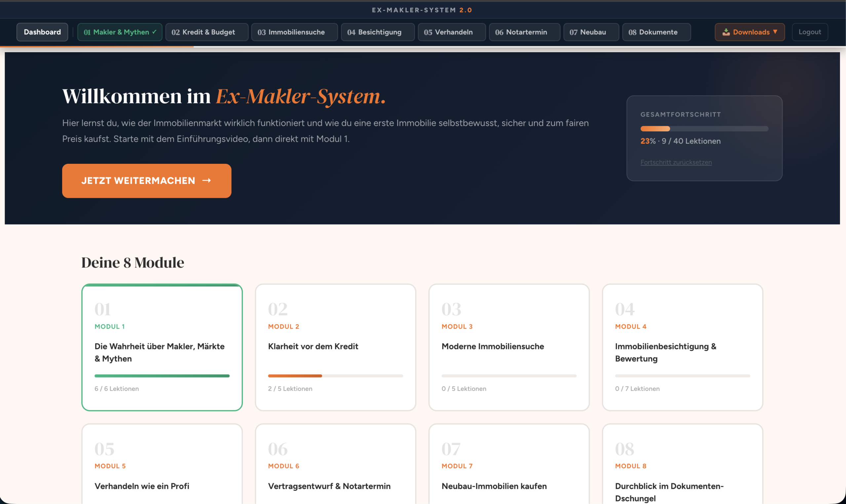Screen dimensions: 846x504
Task: Click the Deine 8 Module heading
Action: coord(133,263)
